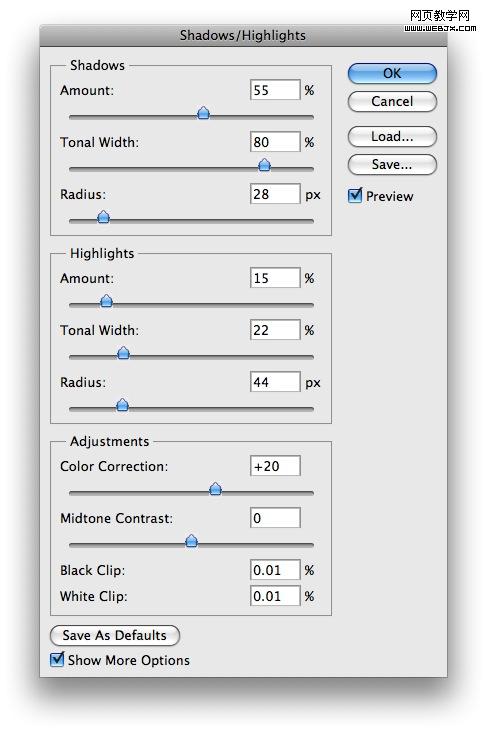Toggle the Preview checkbox
The height and width of the screenshot is (732, 487).
point(355,195)
